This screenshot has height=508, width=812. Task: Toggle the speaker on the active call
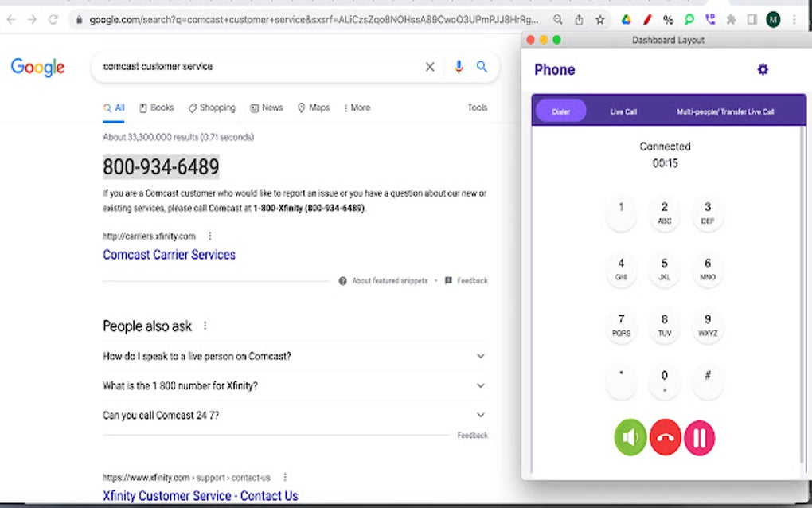tap(630, 438)
